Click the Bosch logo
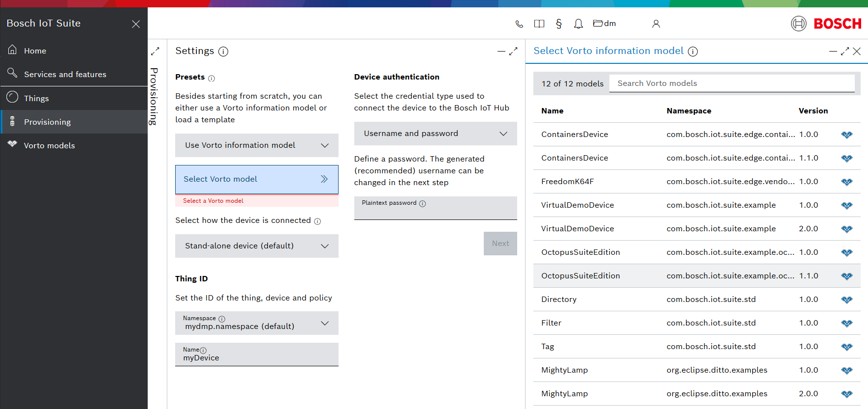The height and width of the screenshot is (409, 868). click(x=826, y=23)
